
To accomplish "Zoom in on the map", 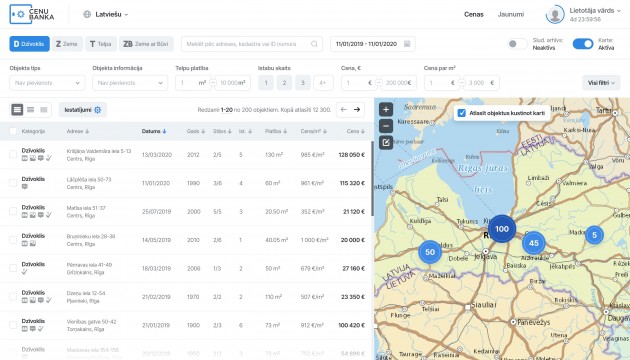I will 386,109.
